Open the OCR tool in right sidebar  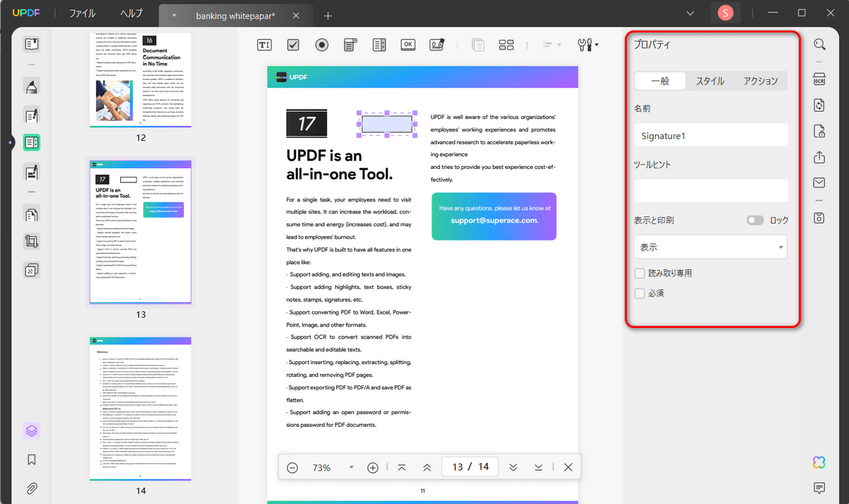coord(819,78)
